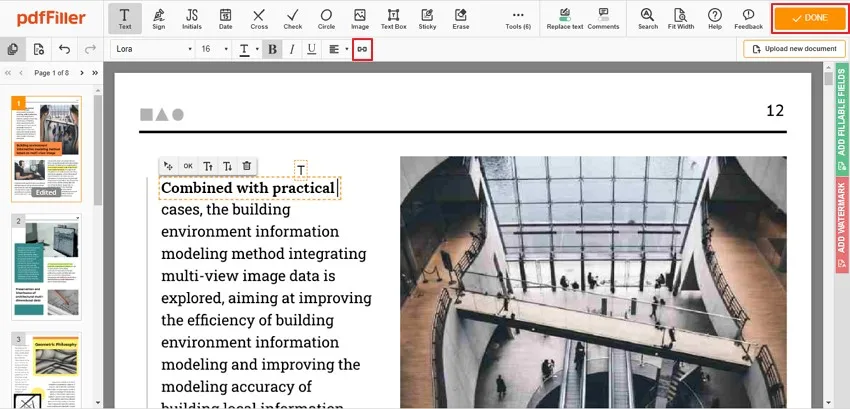Go to the first page

pos(8,73)
